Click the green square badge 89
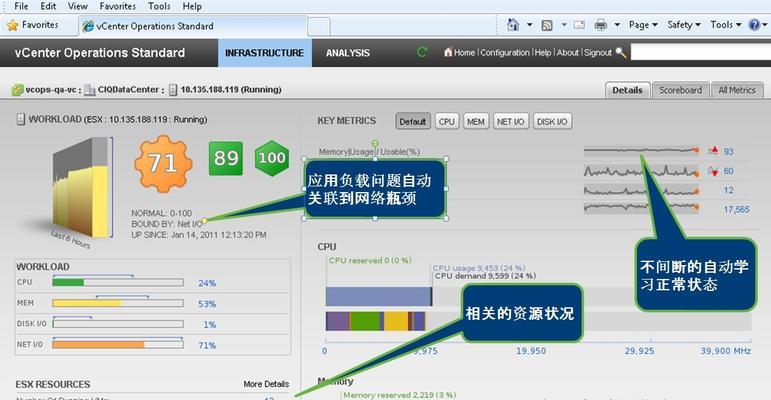This screenshot has height=400, width=771. coord(226,158)
